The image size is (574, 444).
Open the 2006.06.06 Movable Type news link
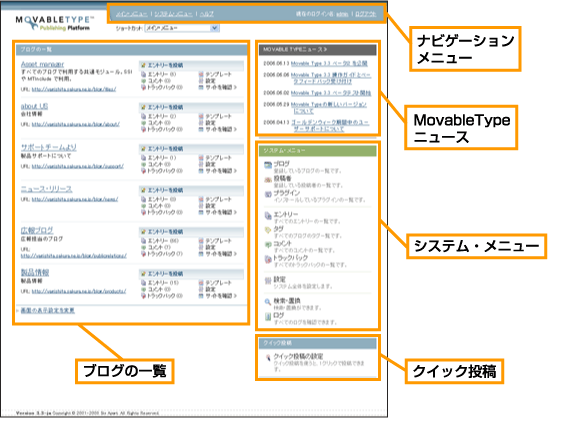pos(331,78)
